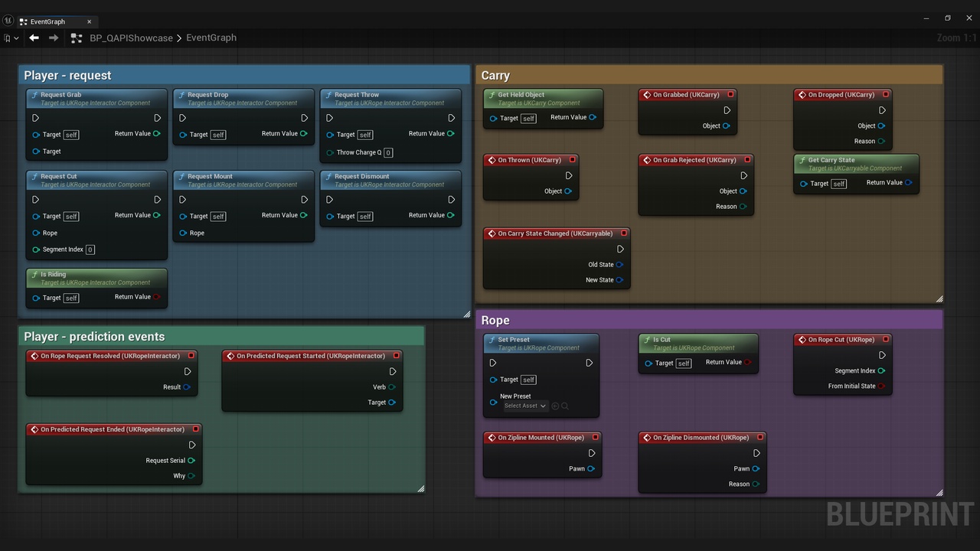Click the Request Cut Rope input pin

click(36, 233)
